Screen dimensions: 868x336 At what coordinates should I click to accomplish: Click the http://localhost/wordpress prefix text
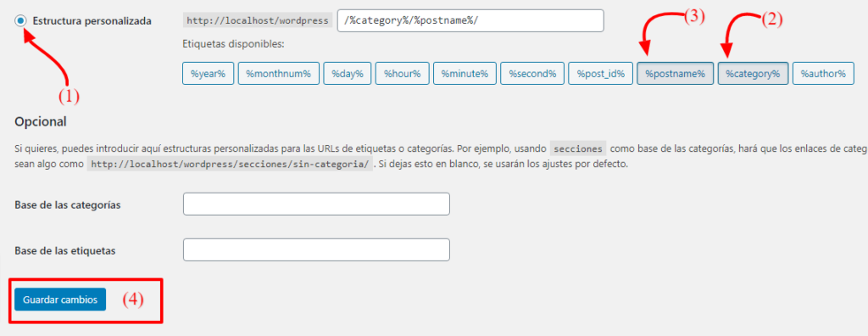coord(258,21)
